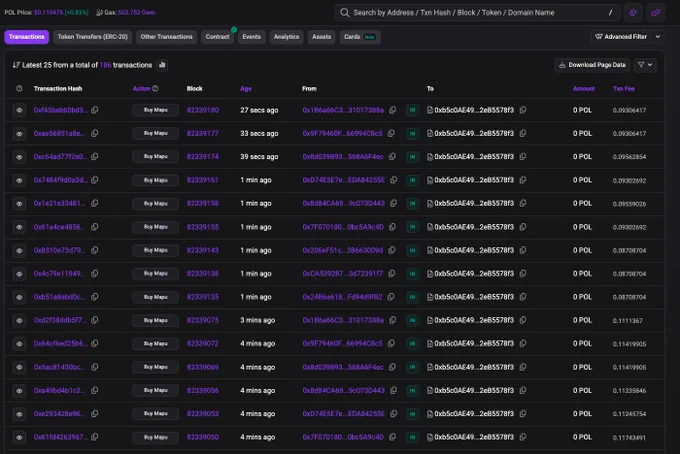Switch to Contract tab
This screenshot has height=454, width=680.
point(217,37)
